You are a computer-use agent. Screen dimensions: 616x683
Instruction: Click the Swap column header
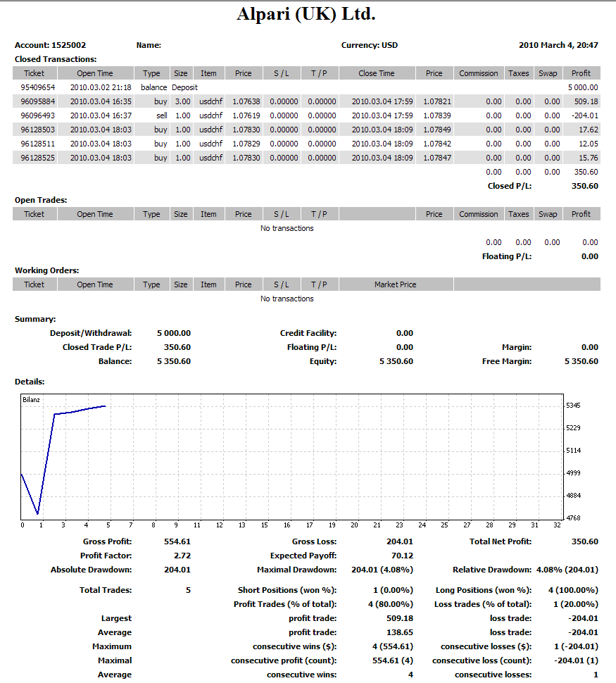click(547, 73)
